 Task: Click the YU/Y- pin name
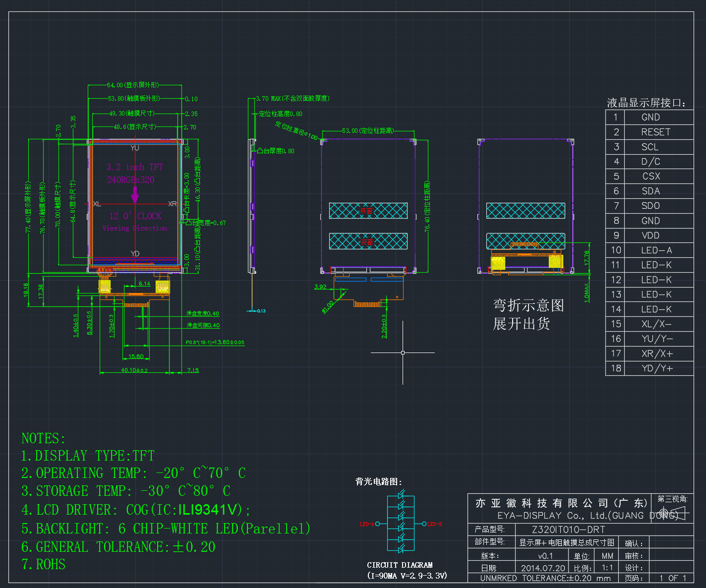(x=657, y=339)
